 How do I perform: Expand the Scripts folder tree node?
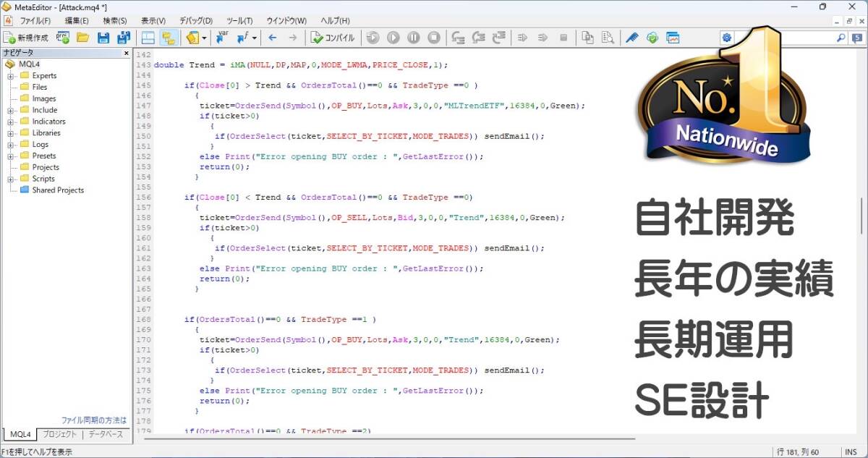click(x=11, y=179)
